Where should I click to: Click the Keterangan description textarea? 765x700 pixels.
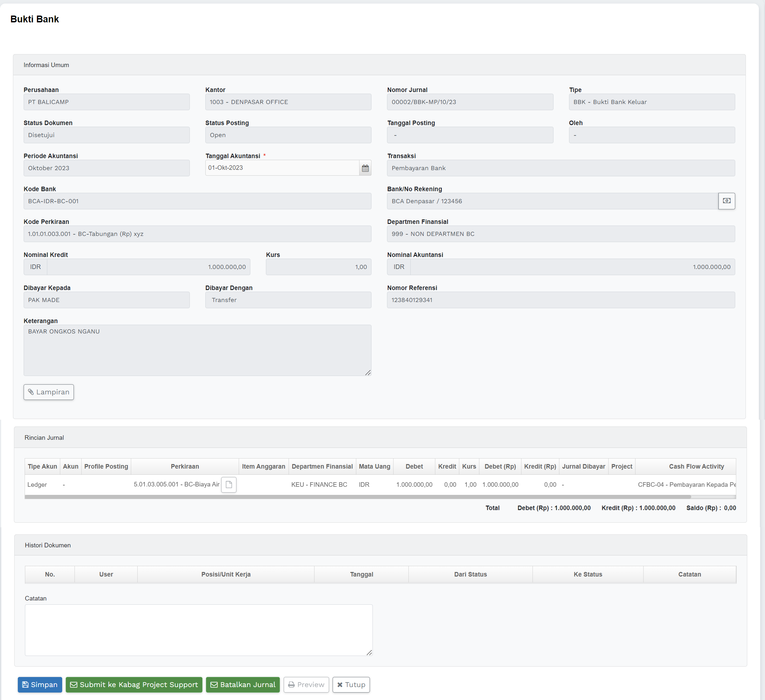click(197, 350)
